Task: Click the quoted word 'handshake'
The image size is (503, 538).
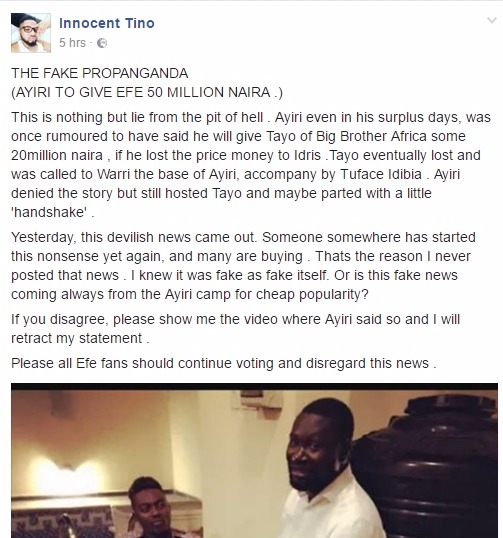Action: [x=49, y=212]
